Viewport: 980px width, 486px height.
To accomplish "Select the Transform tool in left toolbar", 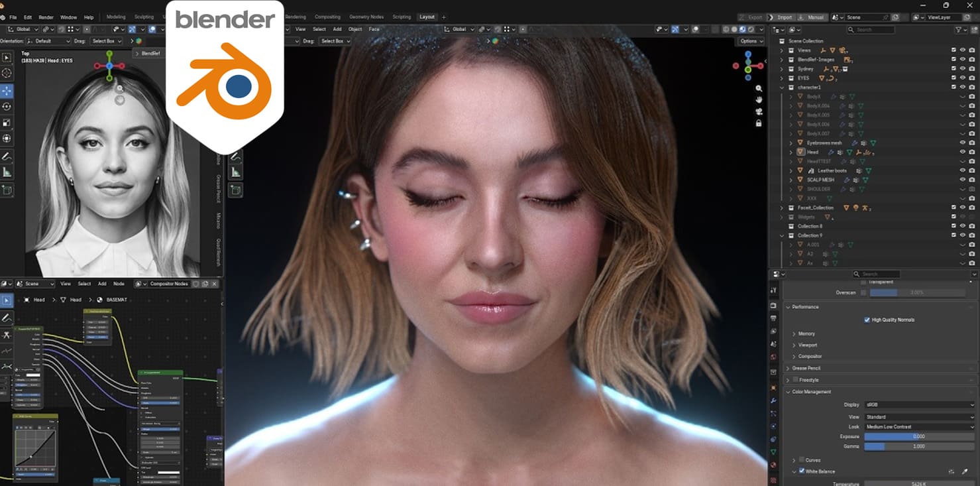I will (7, 139).
